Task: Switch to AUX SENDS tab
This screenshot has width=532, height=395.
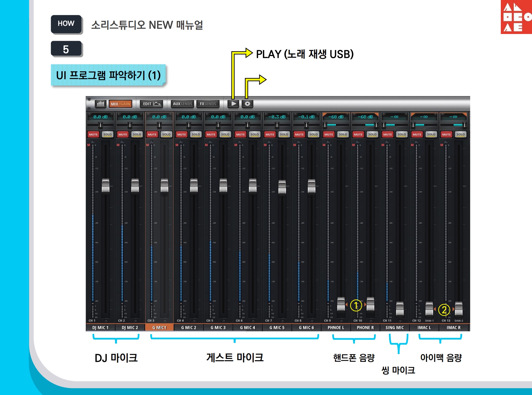Action: pyautogui.click(x=182, y=104)
